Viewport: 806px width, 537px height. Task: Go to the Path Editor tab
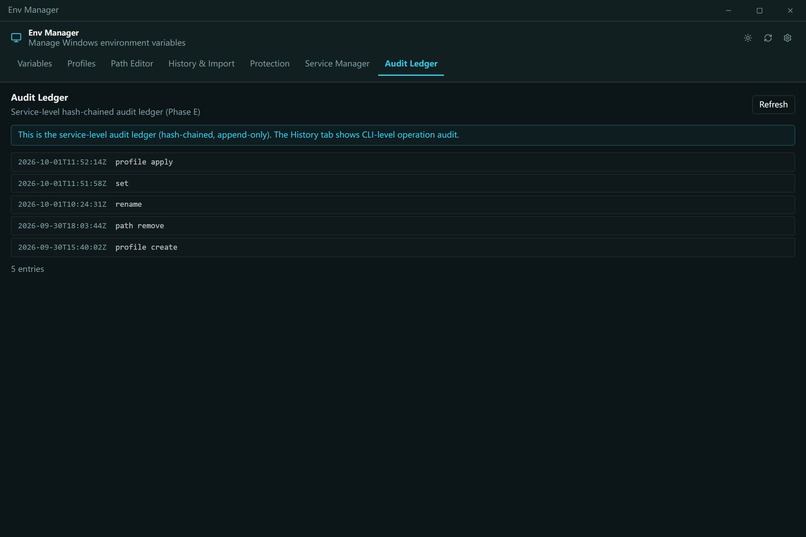point(132,64)
